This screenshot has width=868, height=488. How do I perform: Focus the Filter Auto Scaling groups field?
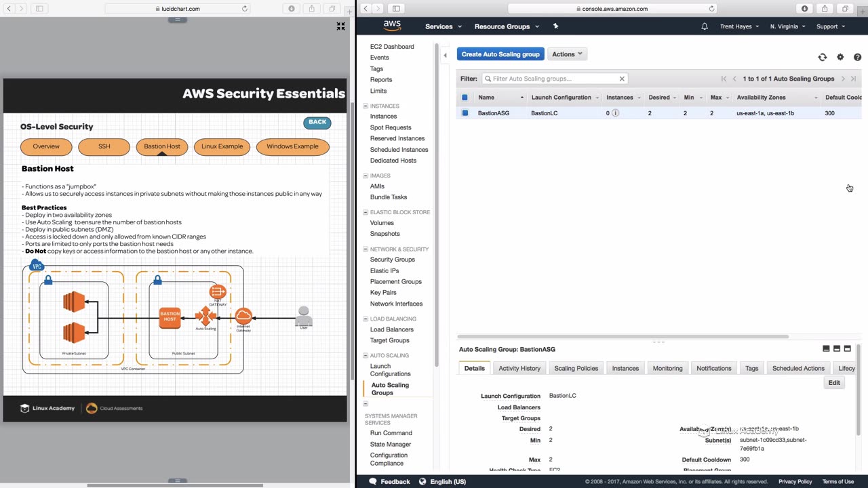click(x=554, y=79)
